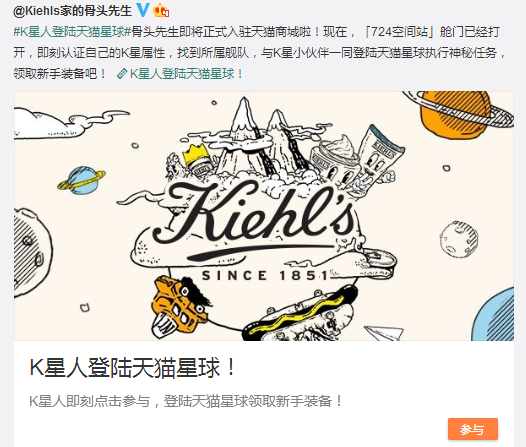This screenshot has height=447, width=526.
Task: Click the card title K星人登陆天猫星球！
Action: coord(133,368)
